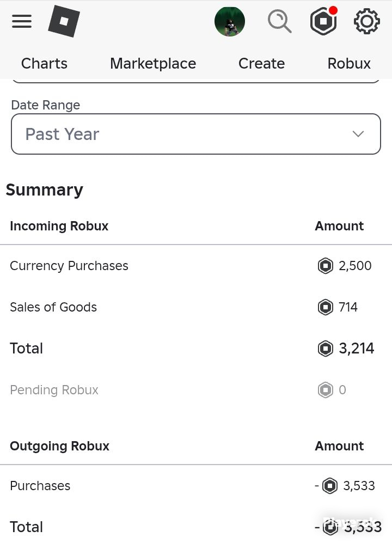392x543 pixels.
Task: Open the Create tab
Action: [261, 64]
